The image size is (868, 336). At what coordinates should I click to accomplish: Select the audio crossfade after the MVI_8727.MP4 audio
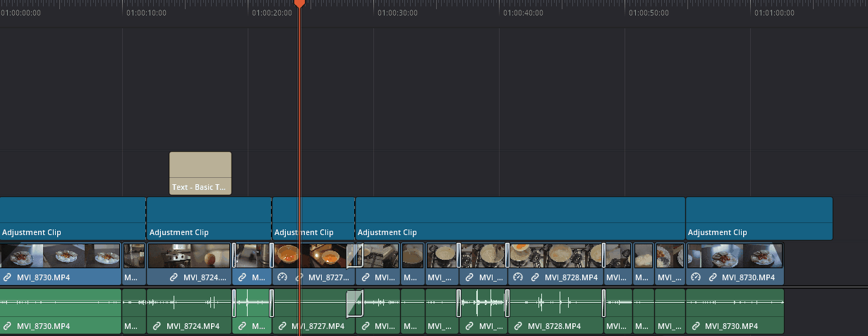click(354, 304)
